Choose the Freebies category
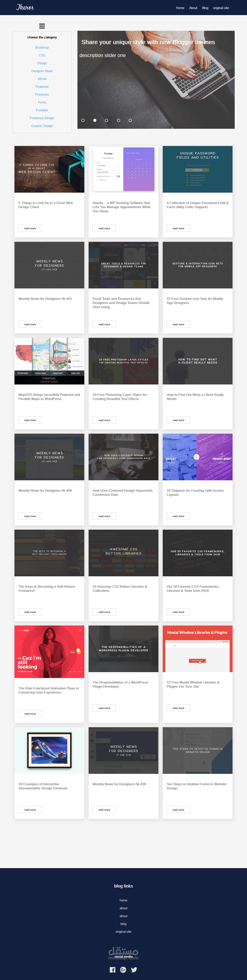This screenshot has width=247, height=980. coord(42,110)
